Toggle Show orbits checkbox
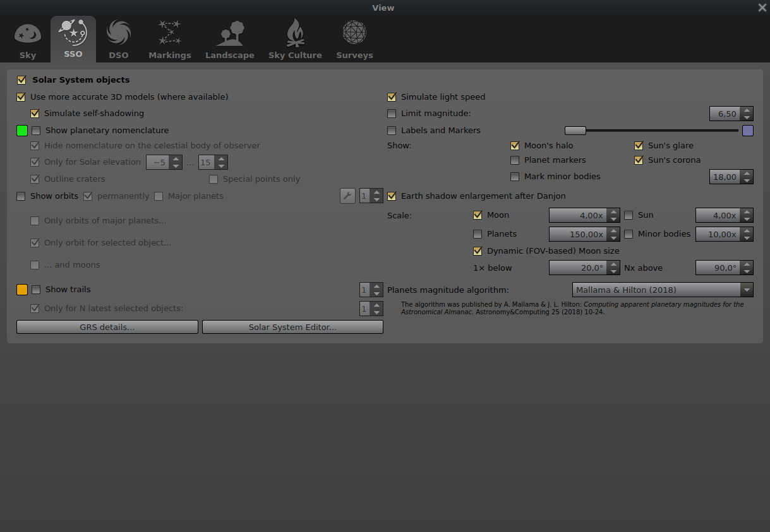This screenshot has height=532, width=770. tap(21, 196)
